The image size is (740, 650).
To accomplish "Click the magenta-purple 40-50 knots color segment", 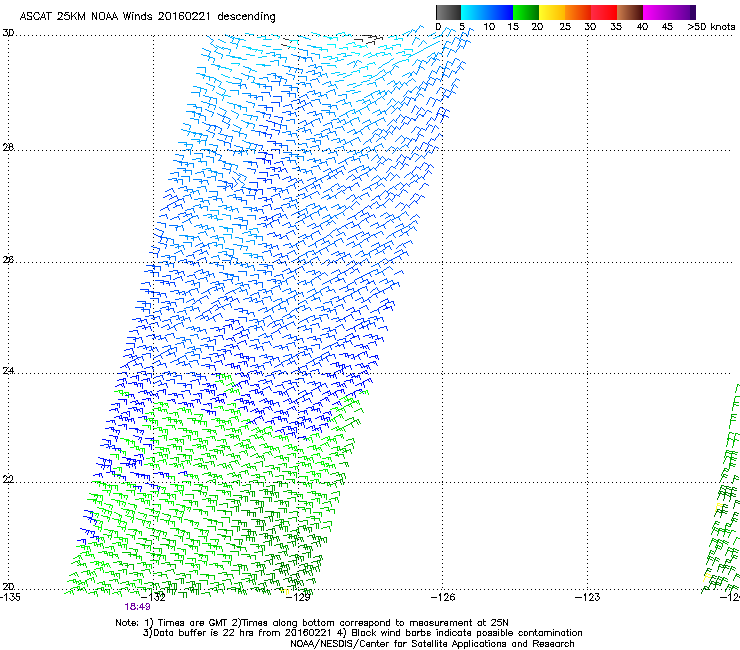I will pyautogui.click(x=669, y=12).
